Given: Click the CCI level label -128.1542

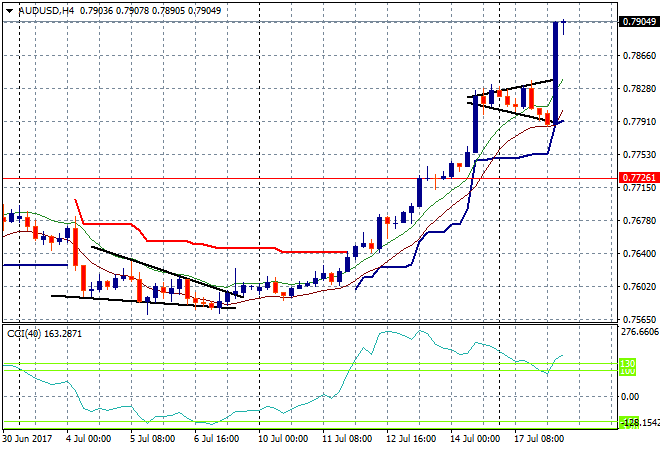Looking at the screenshot, I should tap(639, 422).
